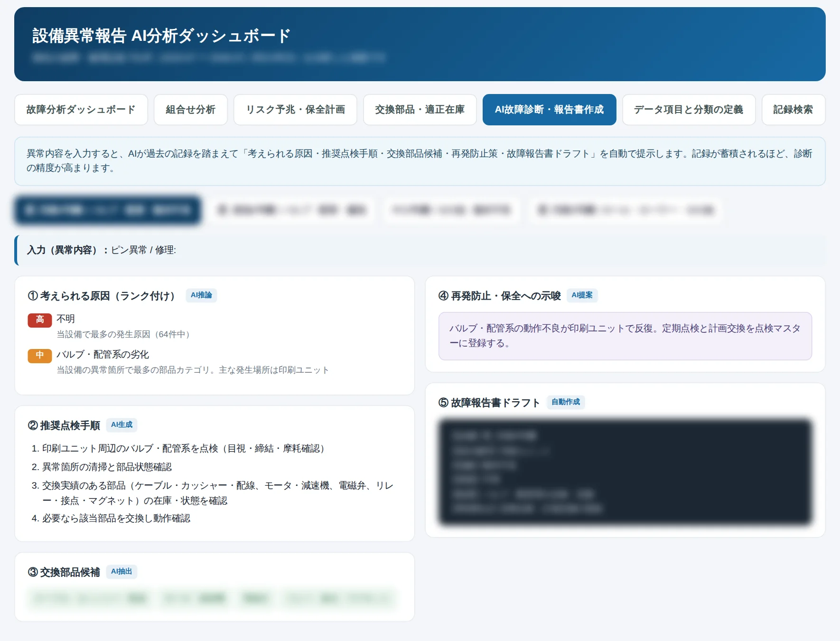Image resolution: width=840 pixels, height=641 pixels.
Task: Open the リスク予兆・保全計画 tab
Action: point(295,110)
